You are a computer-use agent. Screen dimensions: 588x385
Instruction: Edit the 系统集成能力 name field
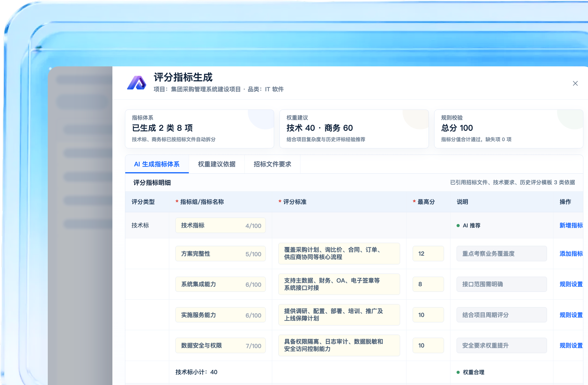(x=220, y=284)
